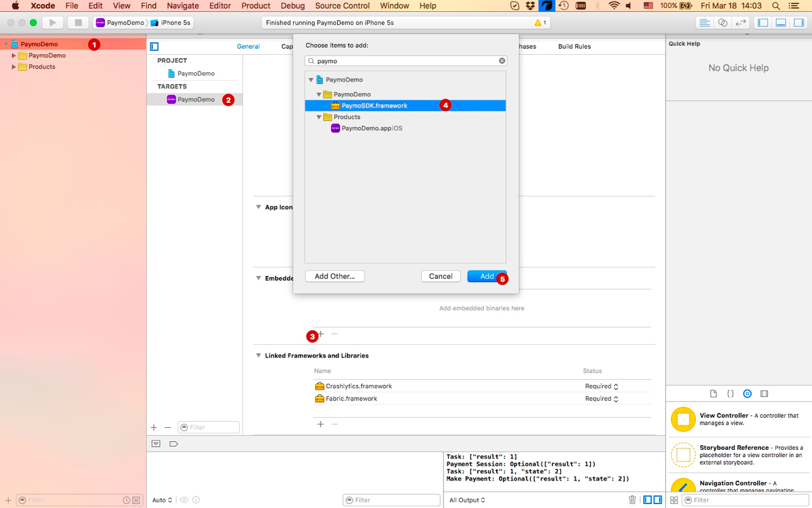Open the General tab
Screen dimensions: 812x508
pos(248,47)
